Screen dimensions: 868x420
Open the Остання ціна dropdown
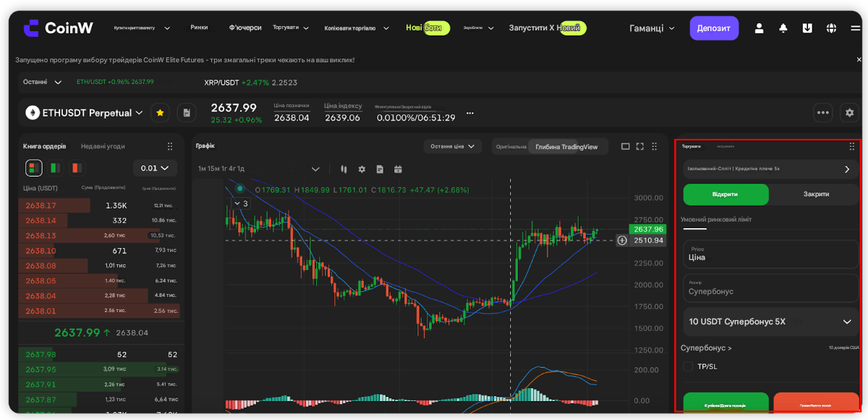(x=453, y=146)
